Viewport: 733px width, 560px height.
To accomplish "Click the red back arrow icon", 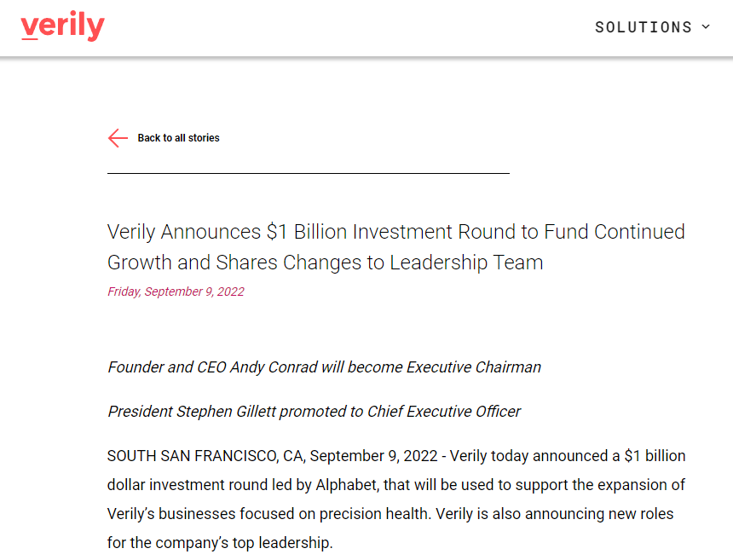I will coord(118,138).
